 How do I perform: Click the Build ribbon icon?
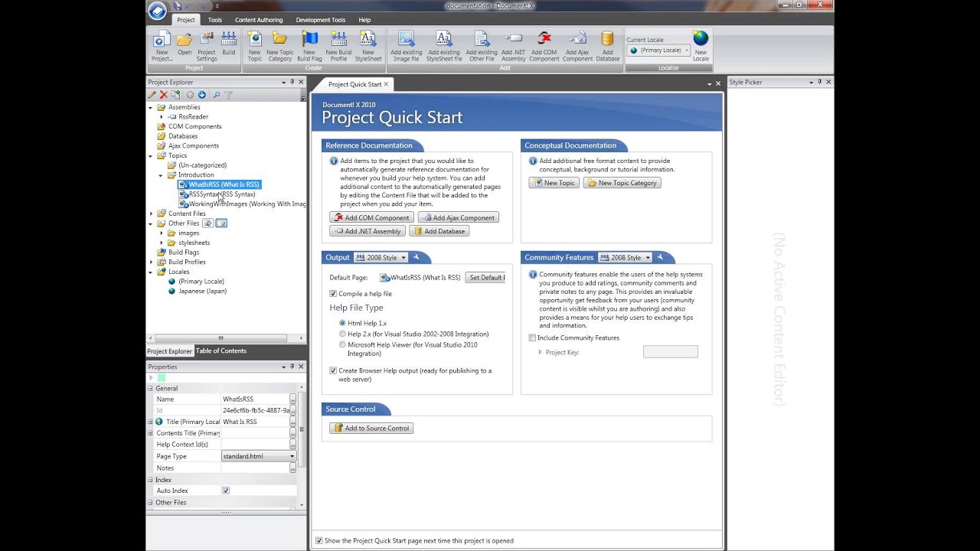click(x=229, y=44)
